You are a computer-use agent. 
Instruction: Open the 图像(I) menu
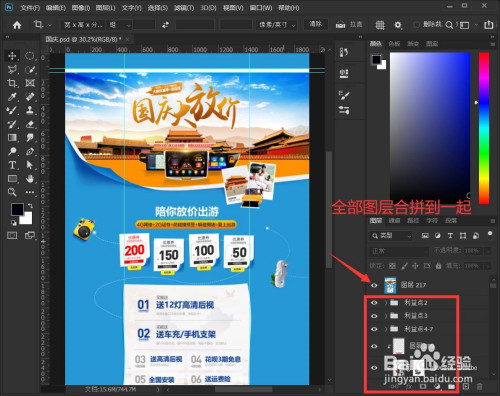click(x=81, y=8)
